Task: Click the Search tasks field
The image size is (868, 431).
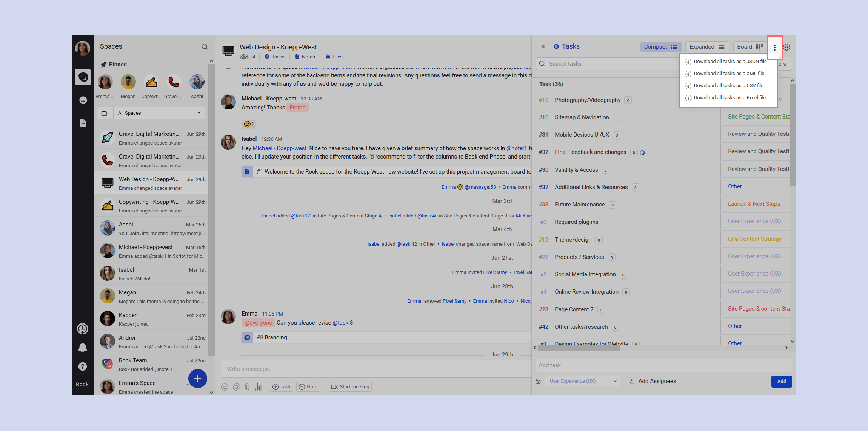Action: 608,64
